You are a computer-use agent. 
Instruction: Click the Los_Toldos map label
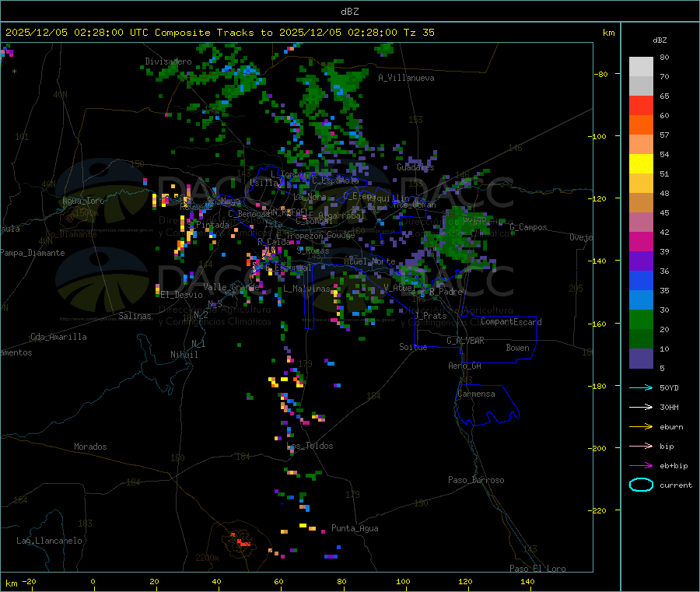pos(310,446)
